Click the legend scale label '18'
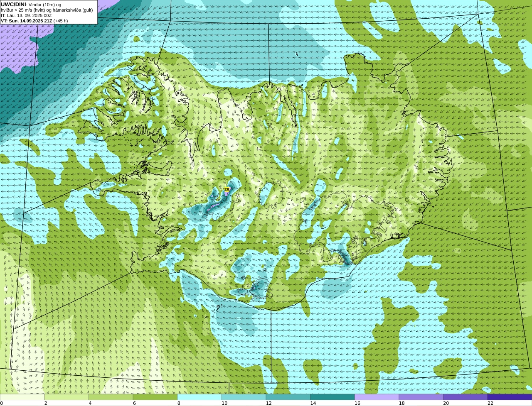The height and width of the screenshot is (406, 532). [402, 403]
